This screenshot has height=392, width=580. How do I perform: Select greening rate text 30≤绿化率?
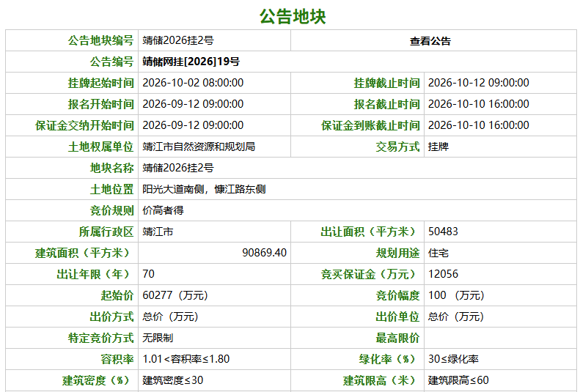[x=453, y=359]
